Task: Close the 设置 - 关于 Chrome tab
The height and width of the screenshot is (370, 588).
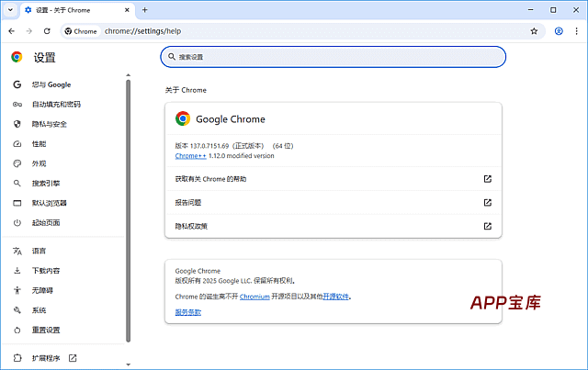Action: coord(127,10)
